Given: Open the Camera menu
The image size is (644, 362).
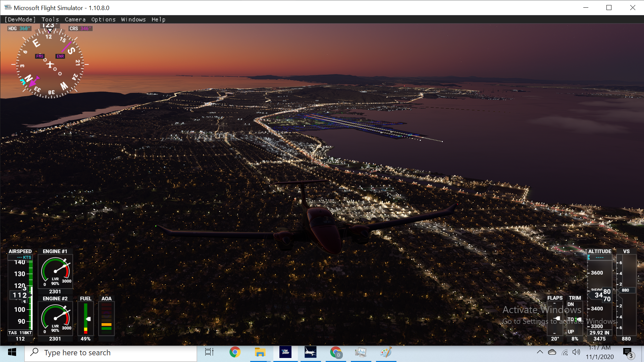Looking at the screenshot, I should [75, 19].
